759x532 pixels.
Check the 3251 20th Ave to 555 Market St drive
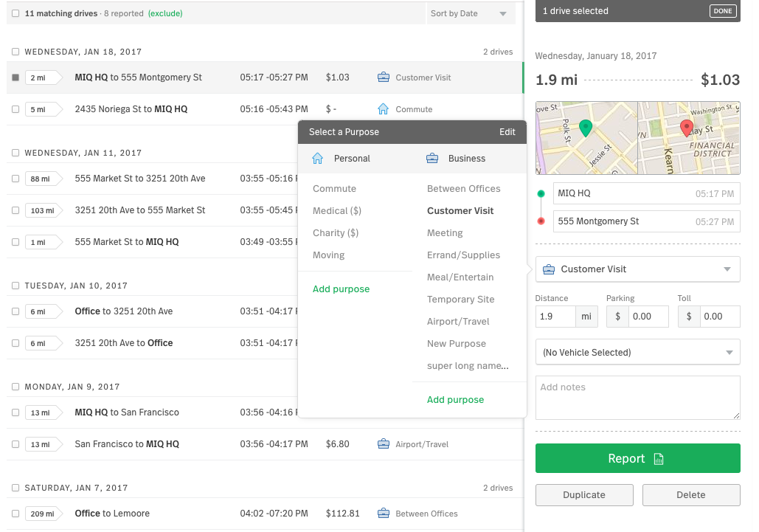(15, 210)
